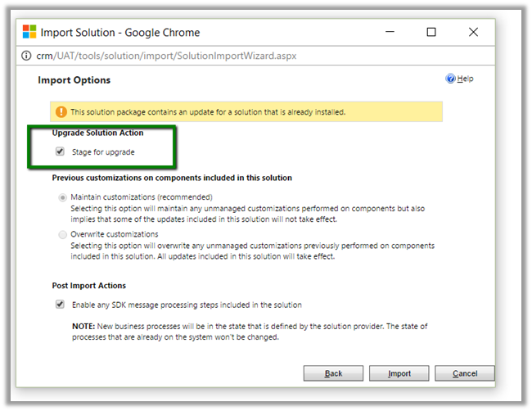
Task: Click the Upgrade Solution Action section title
Action: point(97,133)
